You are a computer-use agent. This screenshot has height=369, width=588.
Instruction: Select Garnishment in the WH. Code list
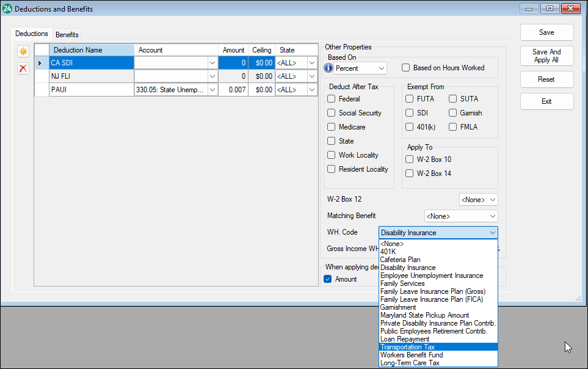(x=438, y=307)
